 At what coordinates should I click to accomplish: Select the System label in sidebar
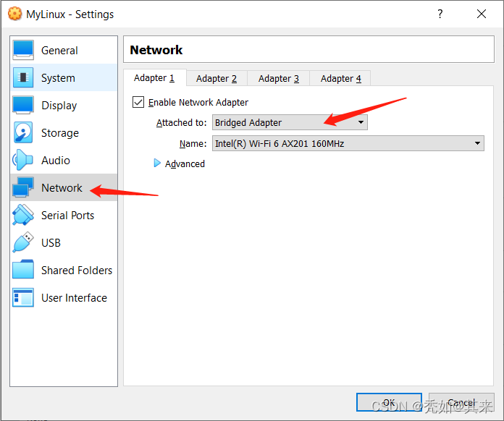pos(58,78)
